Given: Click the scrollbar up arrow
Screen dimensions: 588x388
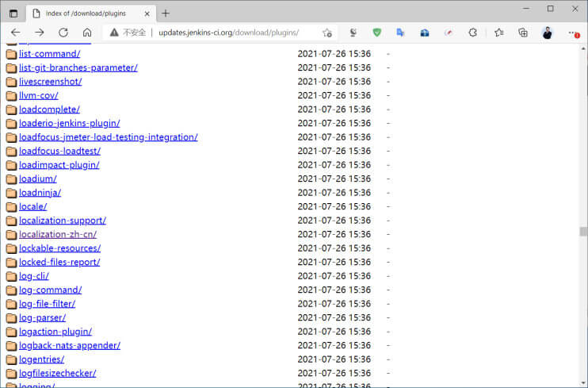Looking at the screenshot, I should [583, 48].
